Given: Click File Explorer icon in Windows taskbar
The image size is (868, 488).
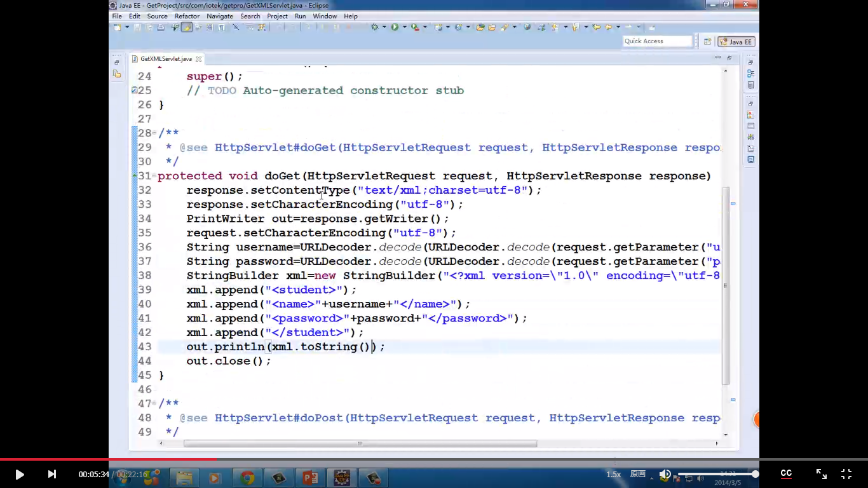Looking at the screenshot, I should click(184, 477).
